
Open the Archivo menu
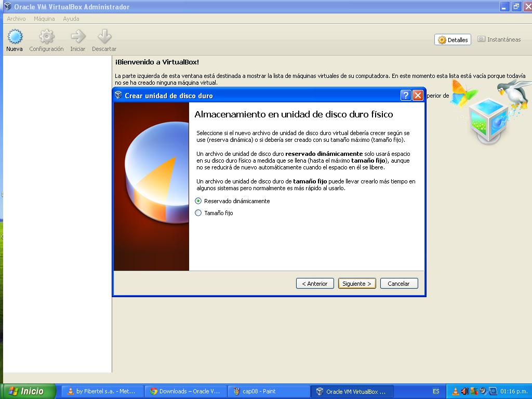click(16, 19)
